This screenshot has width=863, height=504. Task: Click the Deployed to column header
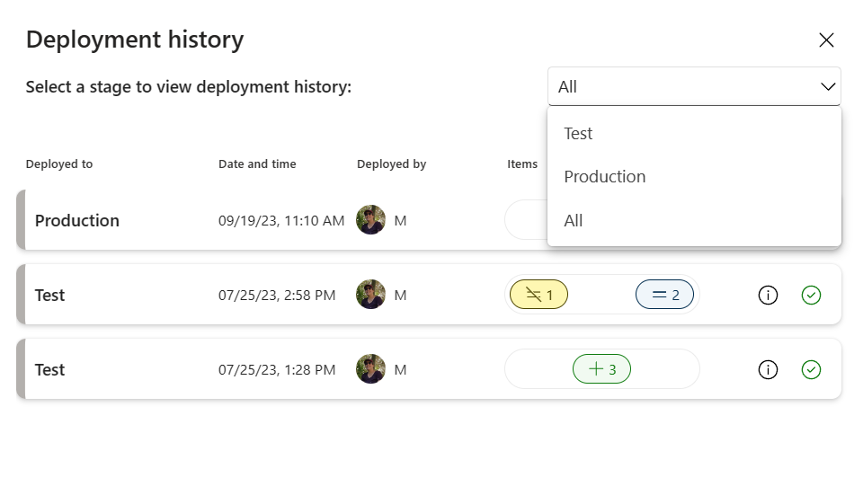click(59, 164)
